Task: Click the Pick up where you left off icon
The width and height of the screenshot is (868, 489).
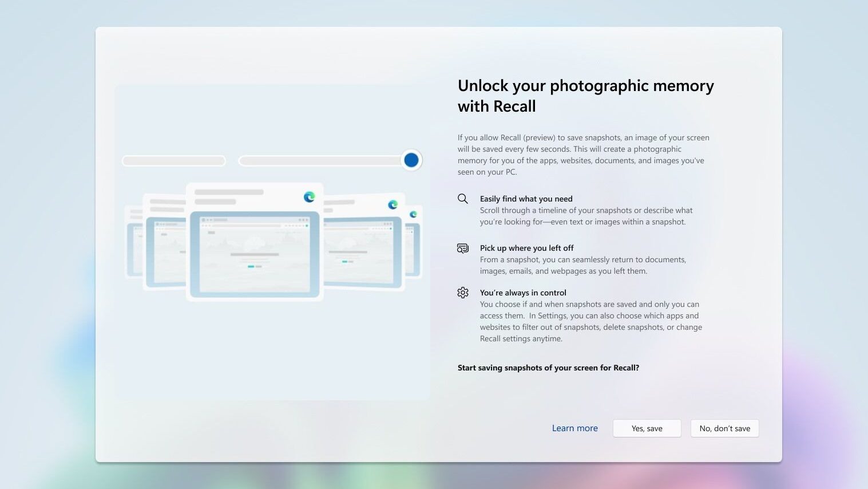Action: coord(463,248)
